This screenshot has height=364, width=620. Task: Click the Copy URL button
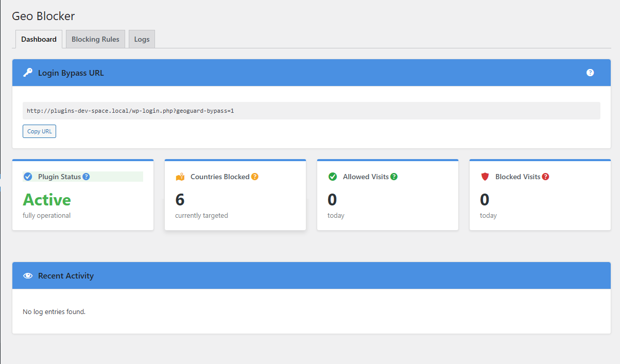click(39, 131)
